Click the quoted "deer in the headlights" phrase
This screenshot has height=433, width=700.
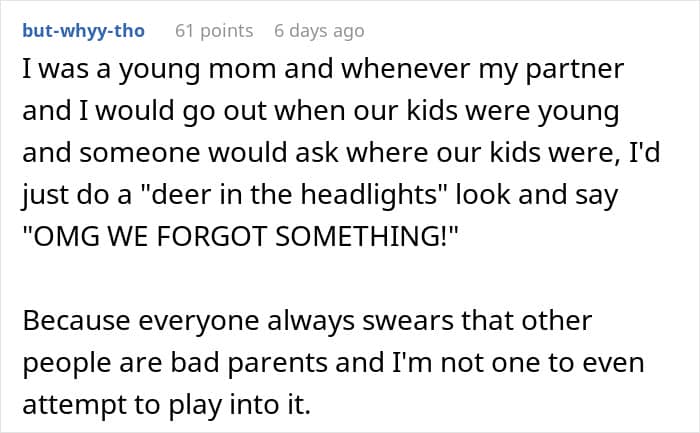295,195
